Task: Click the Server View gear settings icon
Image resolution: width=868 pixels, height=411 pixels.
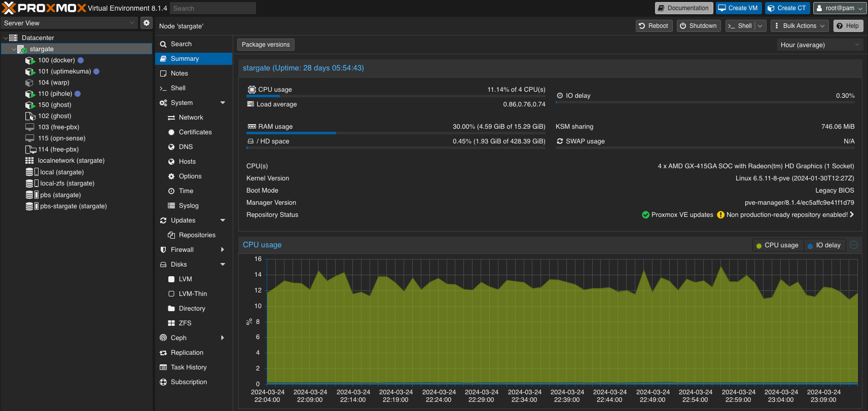Action: [x=146, y=23]
